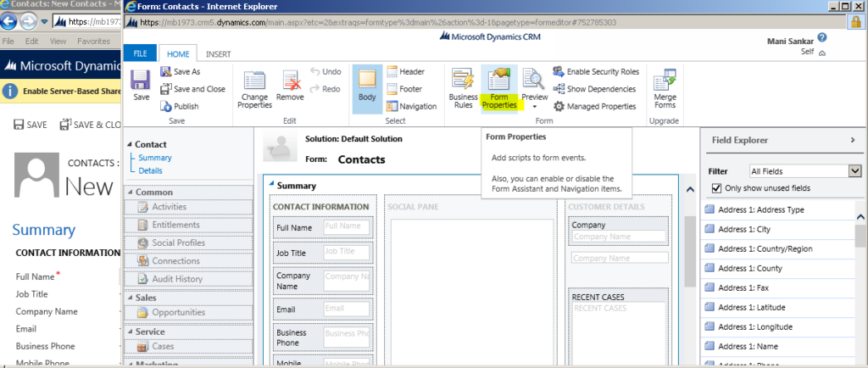Open the help question mark icon
The width and height of the screenshot is (868, 368).
coord(822,37)
